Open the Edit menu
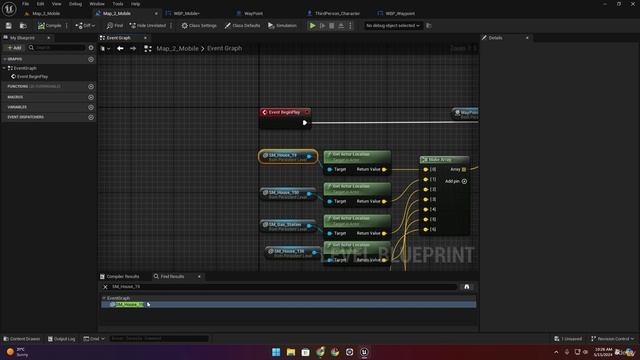The image size is (640, 360). pos(40,4)
